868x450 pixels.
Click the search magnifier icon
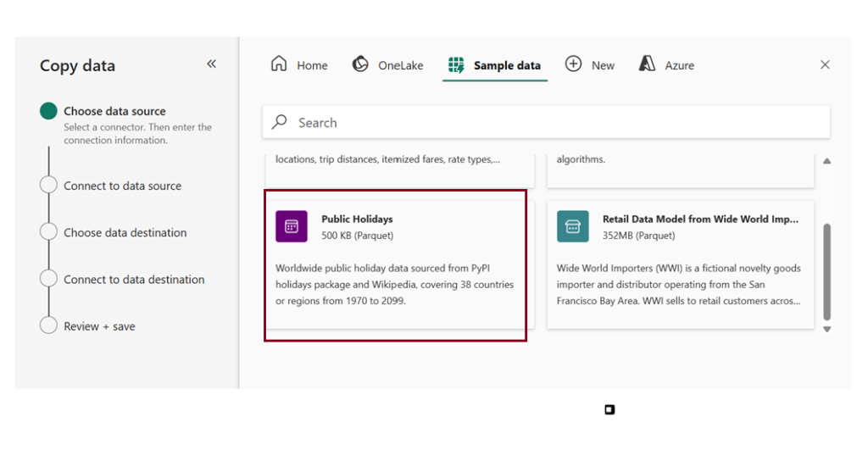point(280,122)
